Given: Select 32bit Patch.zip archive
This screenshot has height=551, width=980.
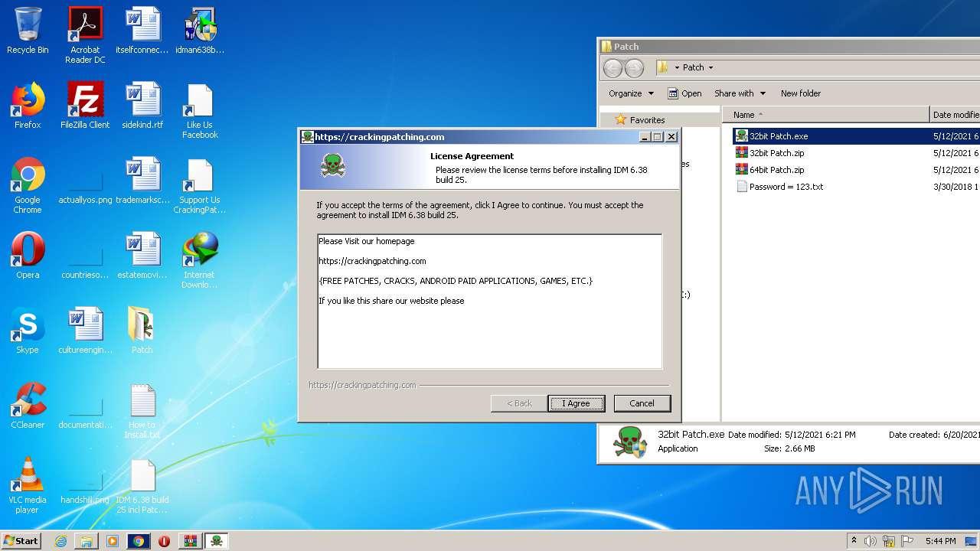Looking at the screenshot, I should [776, 153].
